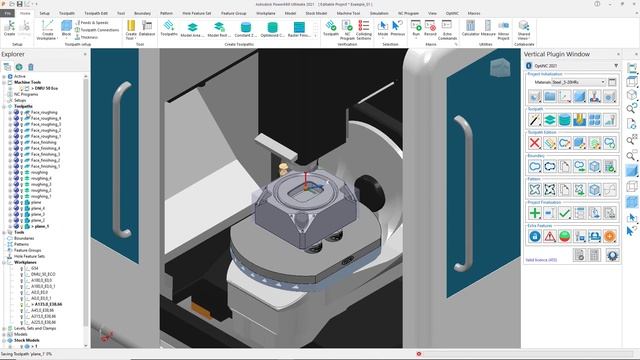Click the blue lock icon in Extra Features
This screenshot has height=360, width=640.
pyautogui.click(x=535, y=236)
